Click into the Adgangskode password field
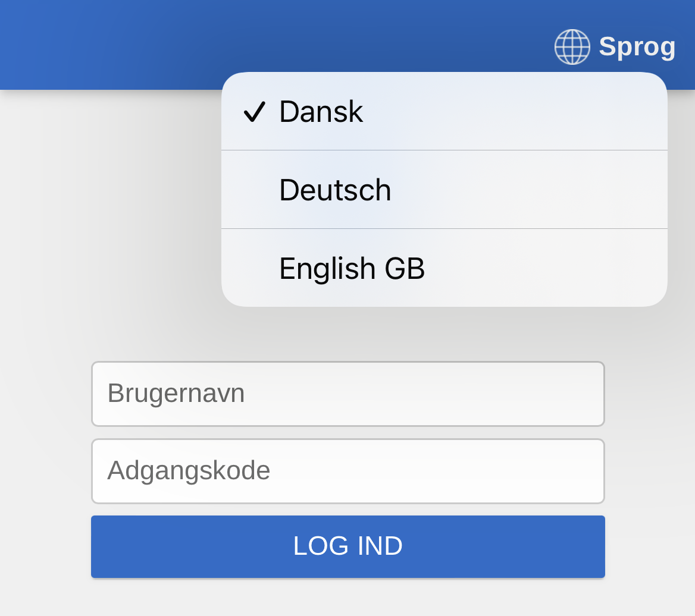 [x=347, y=471]
